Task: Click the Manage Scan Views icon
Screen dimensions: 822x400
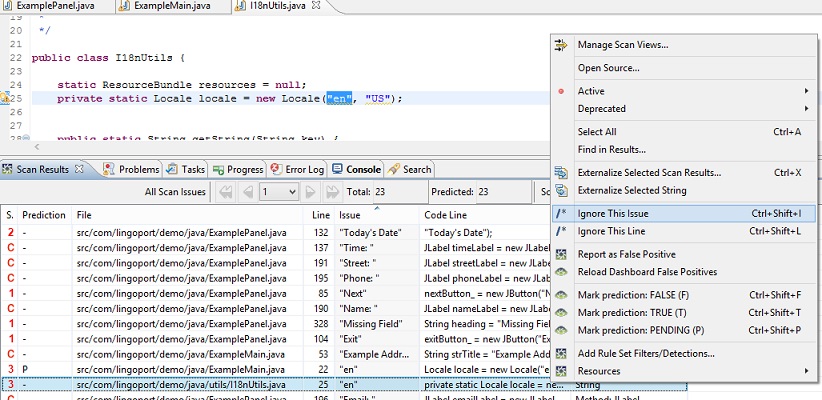Action: pos(561,45)
